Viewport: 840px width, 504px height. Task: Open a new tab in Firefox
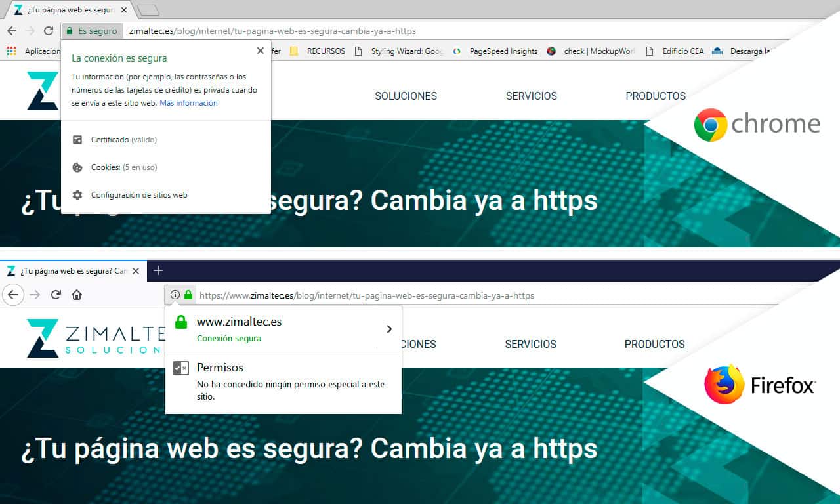157,270
